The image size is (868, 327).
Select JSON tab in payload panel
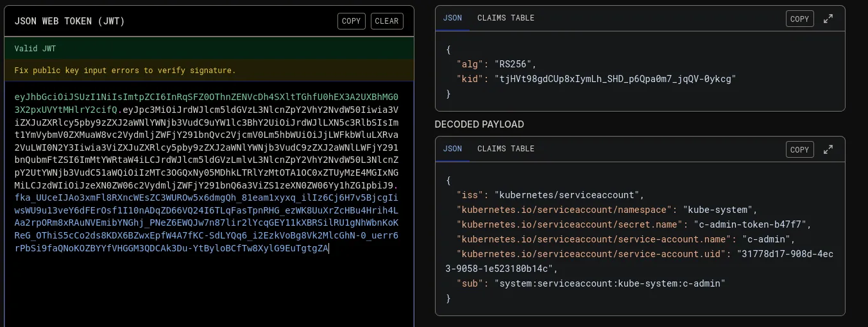tap(452, 149)
